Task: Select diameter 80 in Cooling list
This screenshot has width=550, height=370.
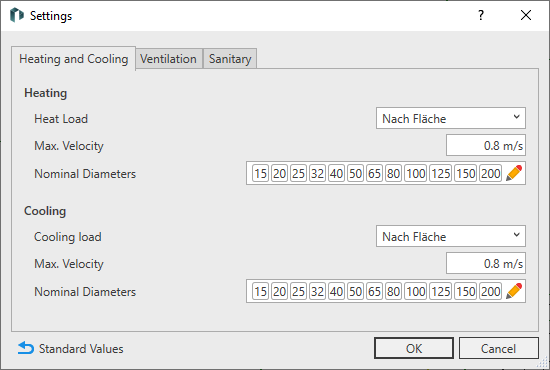Action: click(393, 291)
